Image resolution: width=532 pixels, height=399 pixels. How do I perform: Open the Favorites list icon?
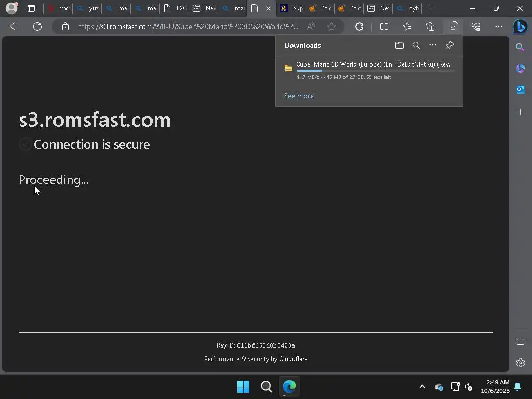point(407,26)
